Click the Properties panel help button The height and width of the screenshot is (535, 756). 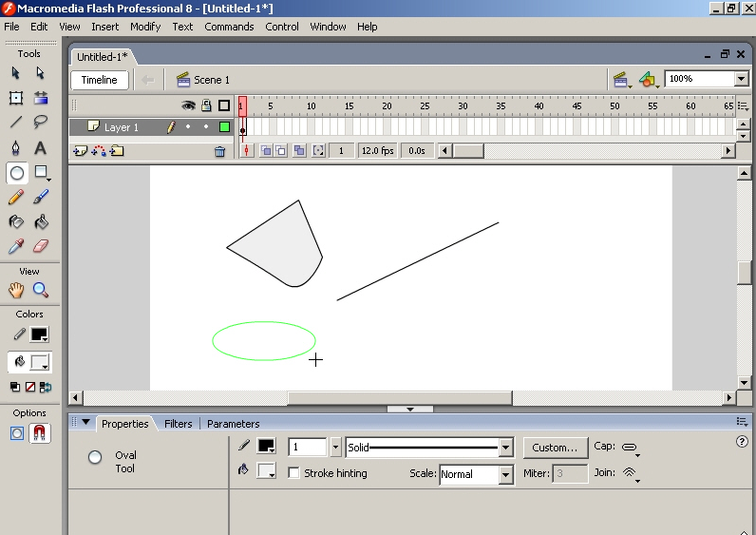742,442
